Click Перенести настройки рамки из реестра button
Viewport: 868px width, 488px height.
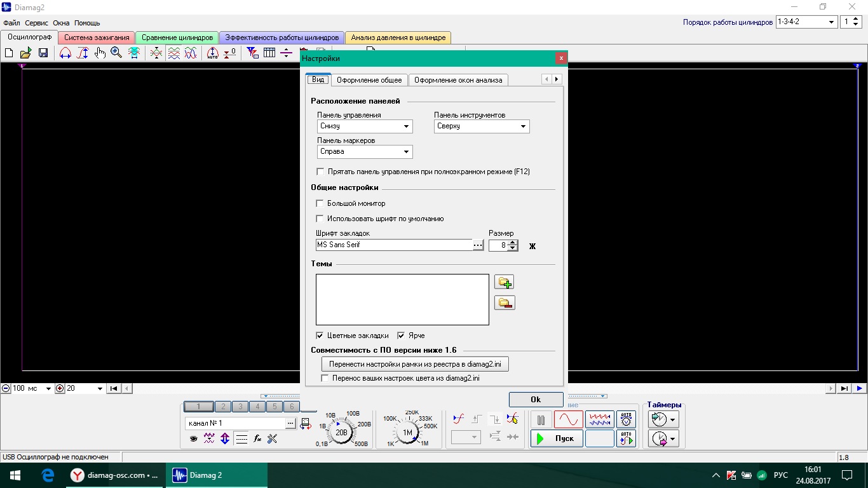[x=415, y=364]
